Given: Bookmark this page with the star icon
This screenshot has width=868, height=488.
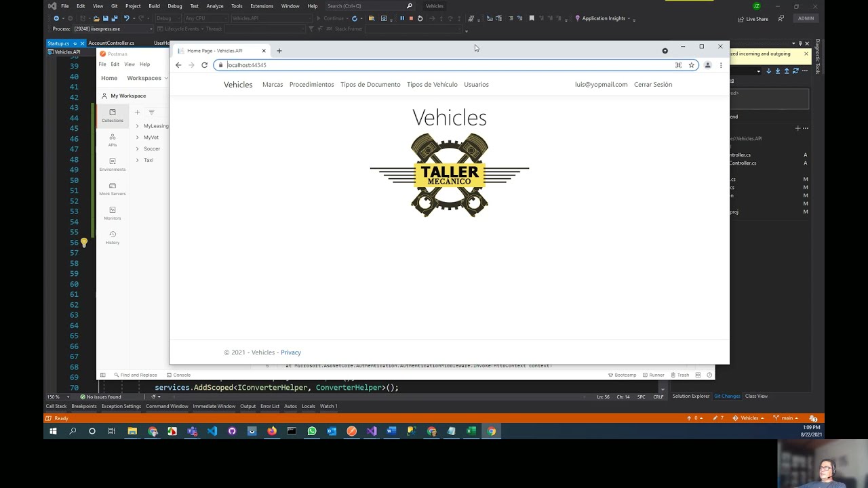Looking at the screenshot, I should coord(691,65).
